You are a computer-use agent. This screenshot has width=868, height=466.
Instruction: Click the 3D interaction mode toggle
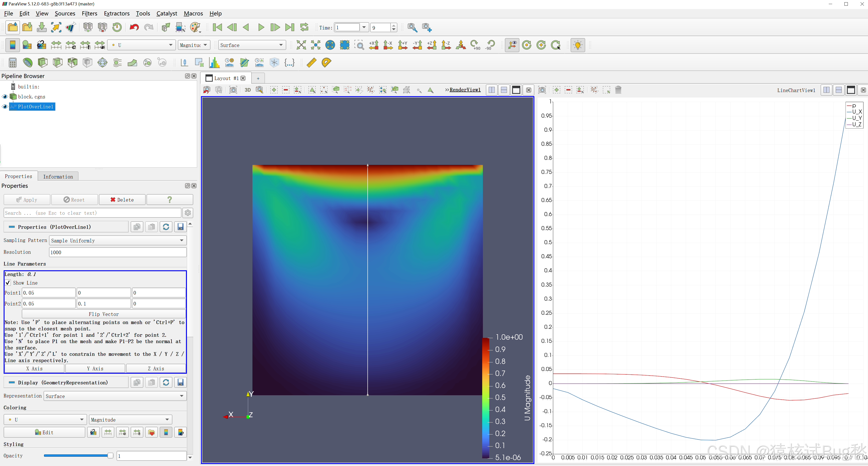click(x=248, y=90)
